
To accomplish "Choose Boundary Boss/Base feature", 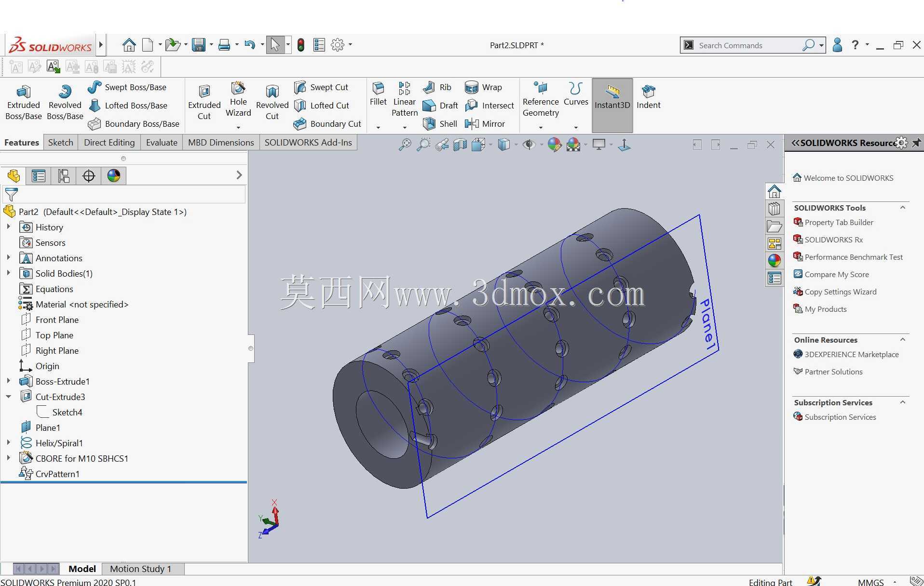I will (x=134, y=124).
